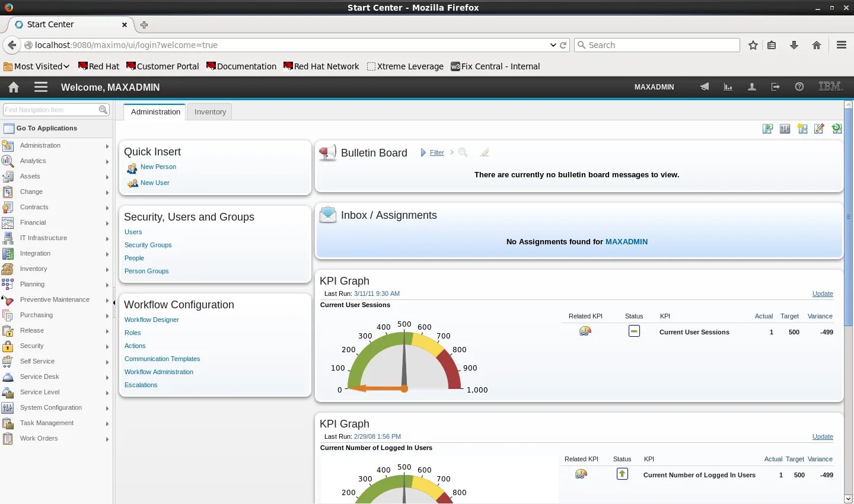Screen dimensions: 854x504
Task: Open the Help question mark icon
Action: [799, 87]
